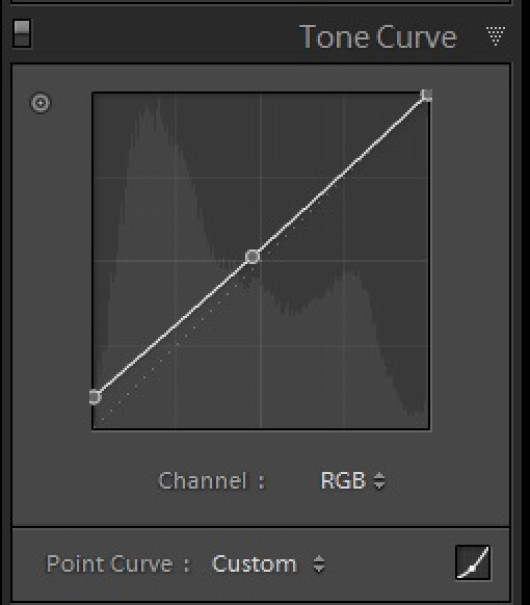Click the Channel label text
The width and height of the screenshot is (530, 605).
pos(203,481)
